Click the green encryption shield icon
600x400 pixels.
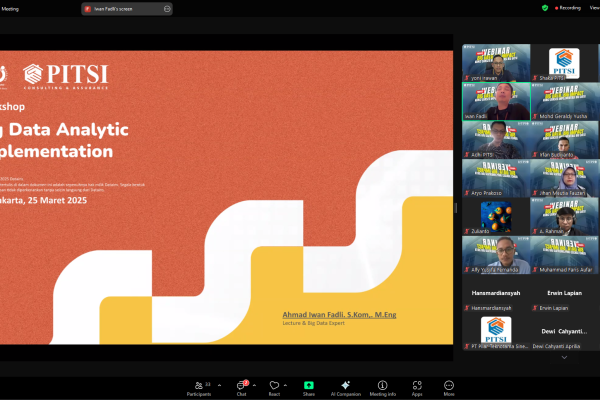(x=545, y=8)
